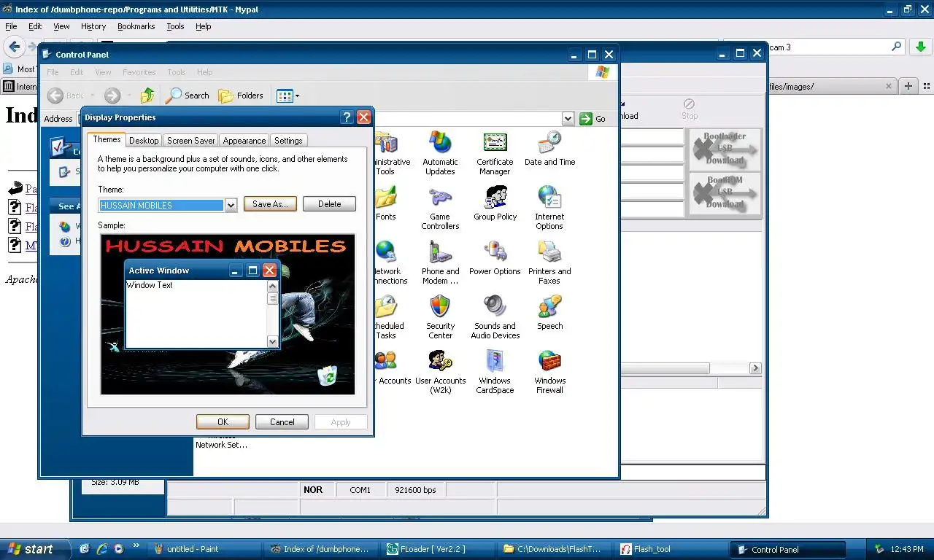
Task: Click the scrollbar in the Active Window sample
Action: [273, 314]
